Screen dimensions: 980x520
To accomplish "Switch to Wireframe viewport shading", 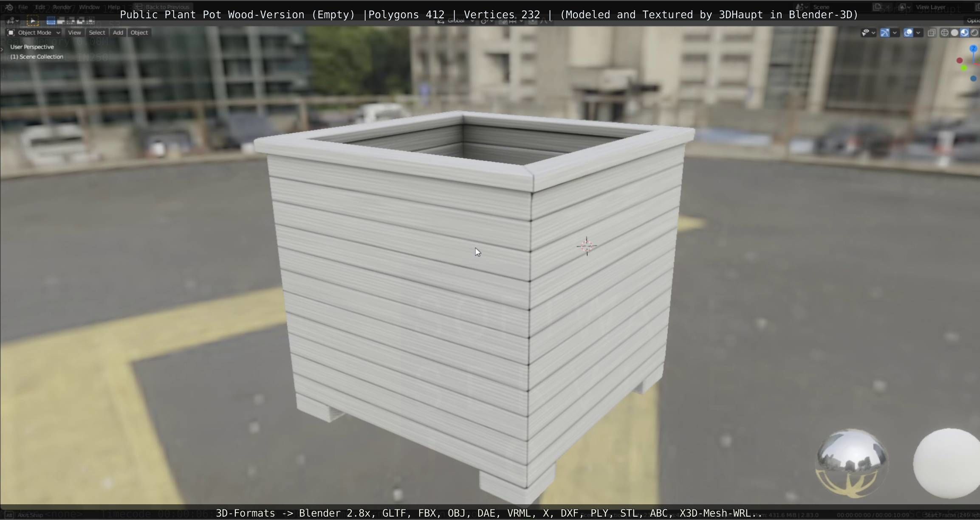I will 944,33.
